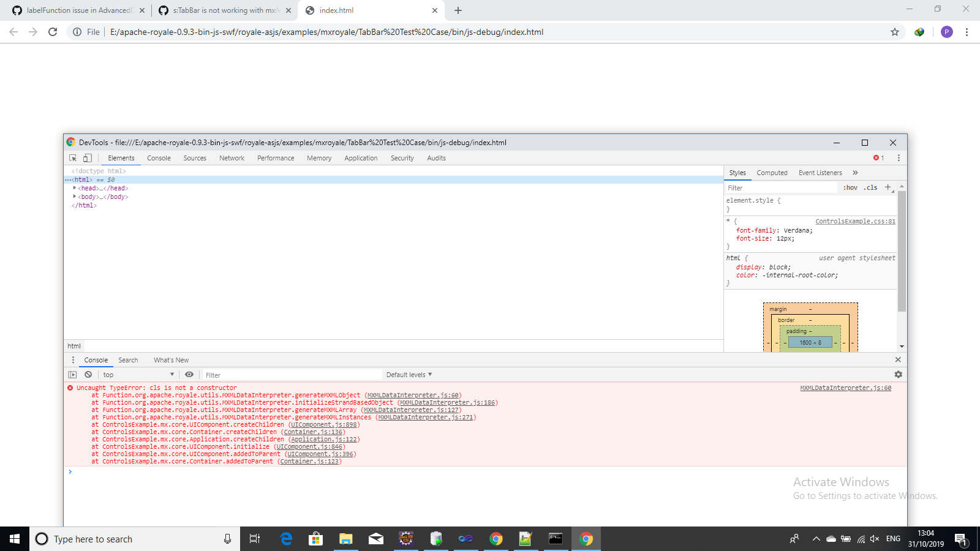Select the inspect element cursor icon
The image size is (980, 551).
[x=72, y=157]
